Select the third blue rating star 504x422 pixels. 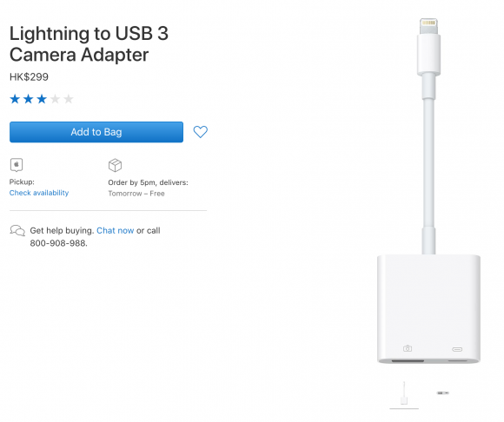coord(42,99)
